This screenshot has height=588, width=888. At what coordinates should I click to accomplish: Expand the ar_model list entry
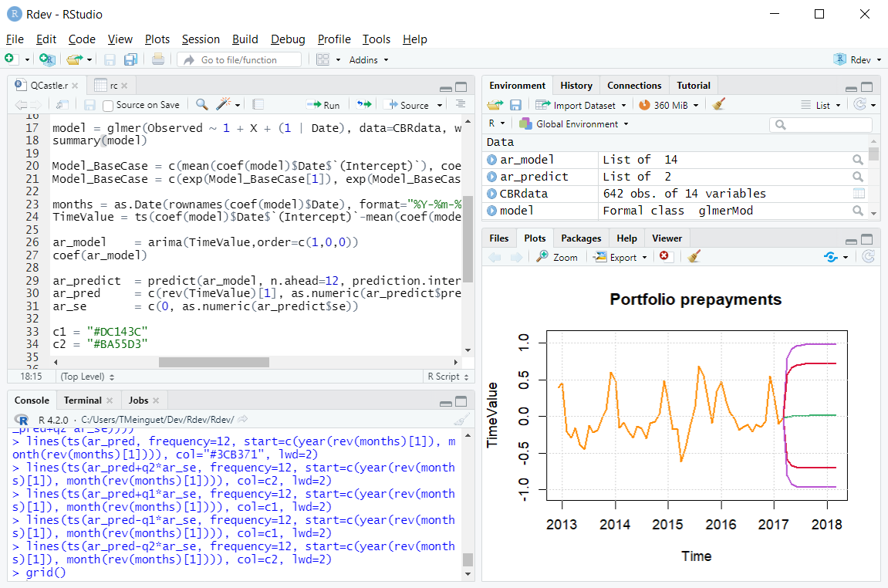pyautogui.click(x=492, y=160)
